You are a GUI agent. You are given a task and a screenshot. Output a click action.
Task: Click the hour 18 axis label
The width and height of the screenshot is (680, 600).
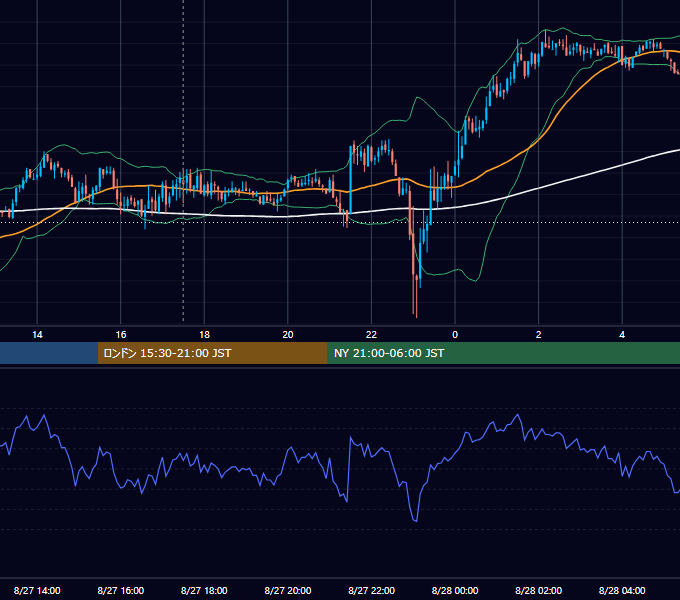point(204,335)
